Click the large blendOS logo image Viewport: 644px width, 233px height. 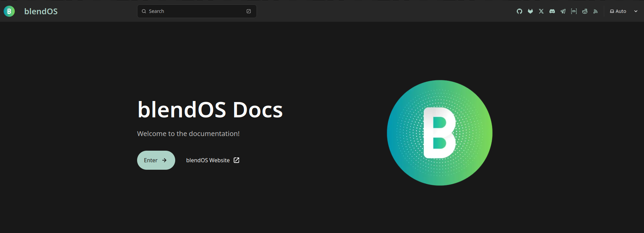click(x=440, y=133)
